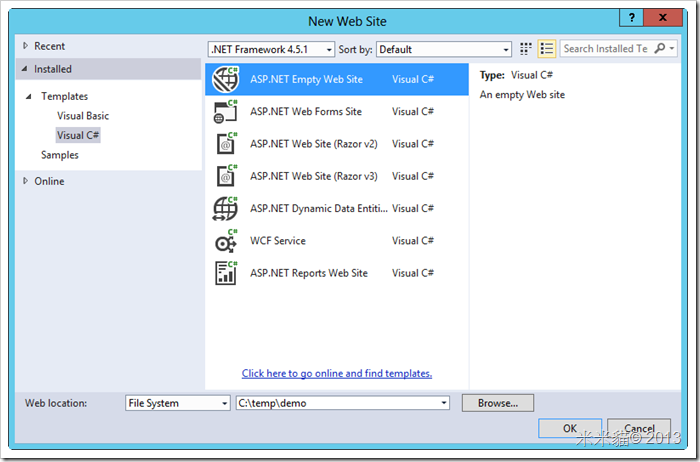Select the Recent category
Viewport: 700px width, 462px height.
(x=50, y=46)
